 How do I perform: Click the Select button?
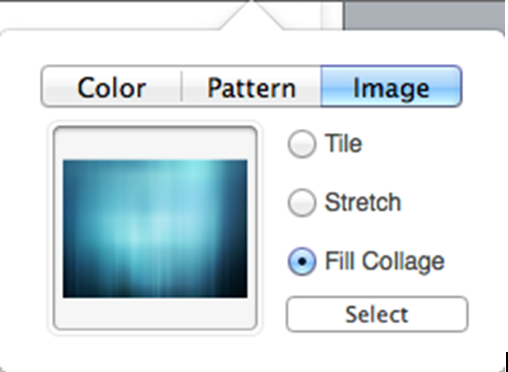(377, 314)
